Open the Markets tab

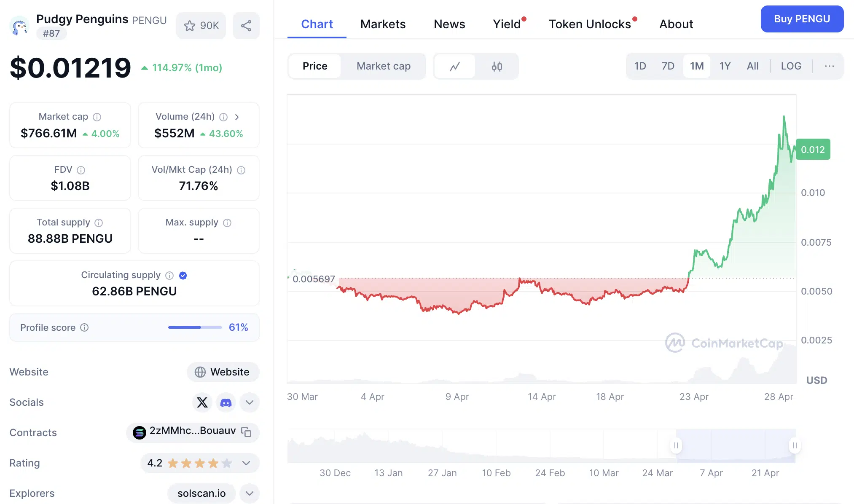coord(383,24)
